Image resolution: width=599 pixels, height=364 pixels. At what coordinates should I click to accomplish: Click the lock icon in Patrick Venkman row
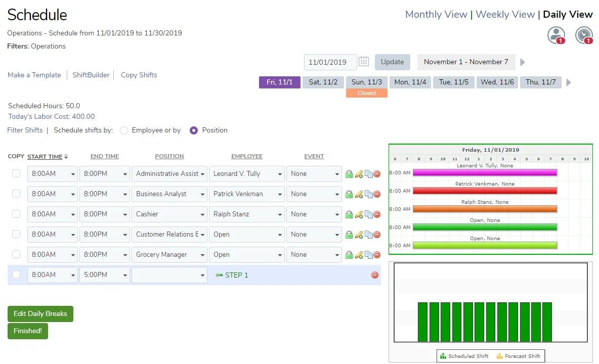coord(349,194)
